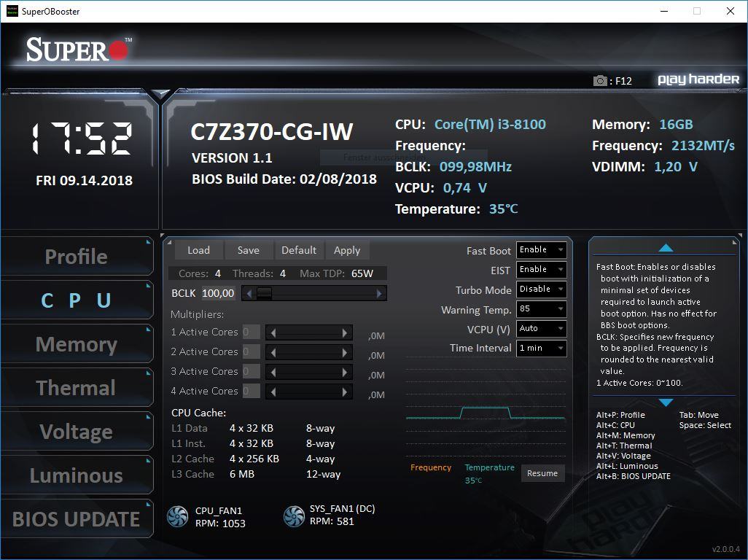This screenshot has height=560, width=748.
Task: Click the Apply button
Action: pos(347,250)
